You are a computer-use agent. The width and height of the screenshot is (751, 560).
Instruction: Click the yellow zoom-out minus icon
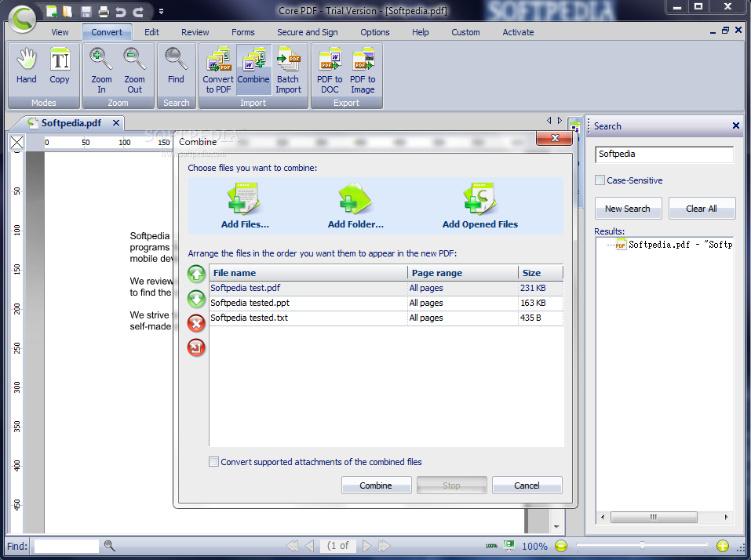pos(561,546)
